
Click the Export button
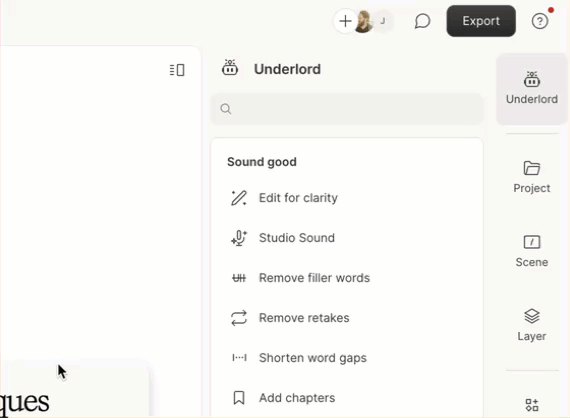(481, 21)
